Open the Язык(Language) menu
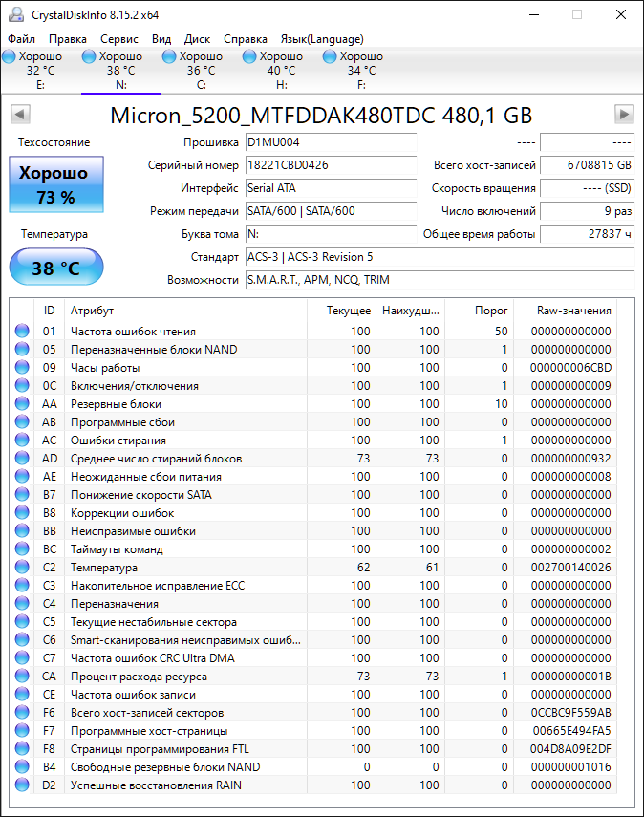Screen dimensions: 644x817 click(322, 39)
